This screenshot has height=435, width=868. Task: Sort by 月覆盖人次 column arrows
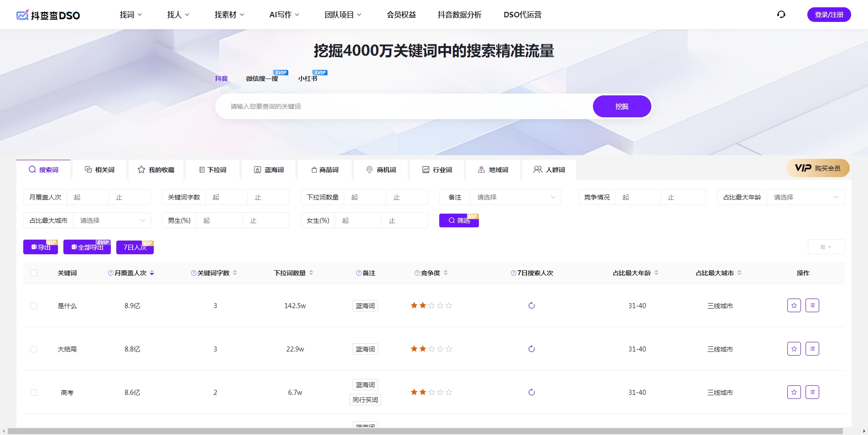[152, 273]
